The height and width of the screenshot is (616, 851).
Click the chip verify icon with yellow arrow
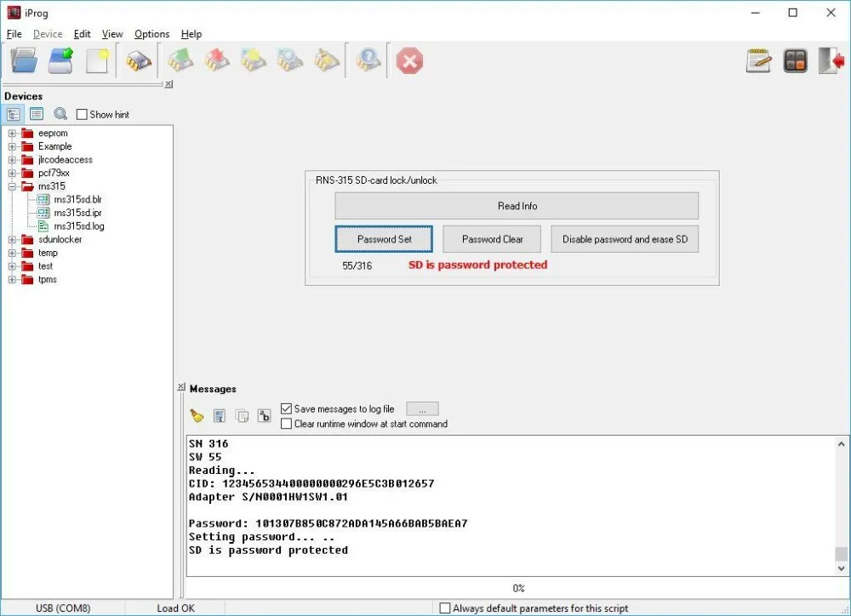click(254, 60)
